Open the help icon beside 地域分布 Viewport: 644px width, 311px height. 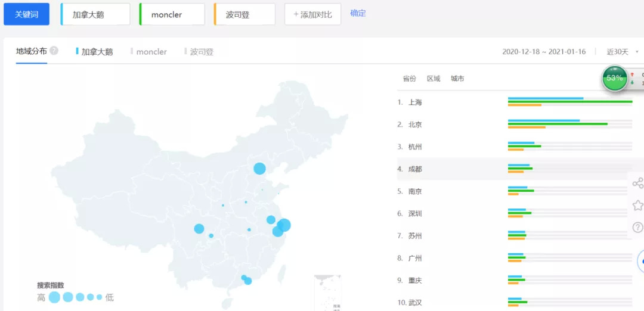[x=54, y=51]
